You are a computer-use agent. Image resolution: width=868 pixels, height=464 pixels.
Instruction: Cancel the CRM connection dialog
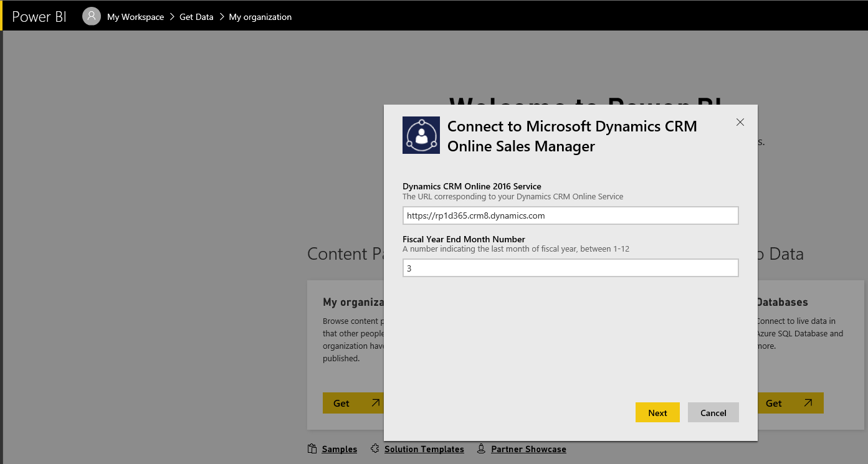pos(713,412)
